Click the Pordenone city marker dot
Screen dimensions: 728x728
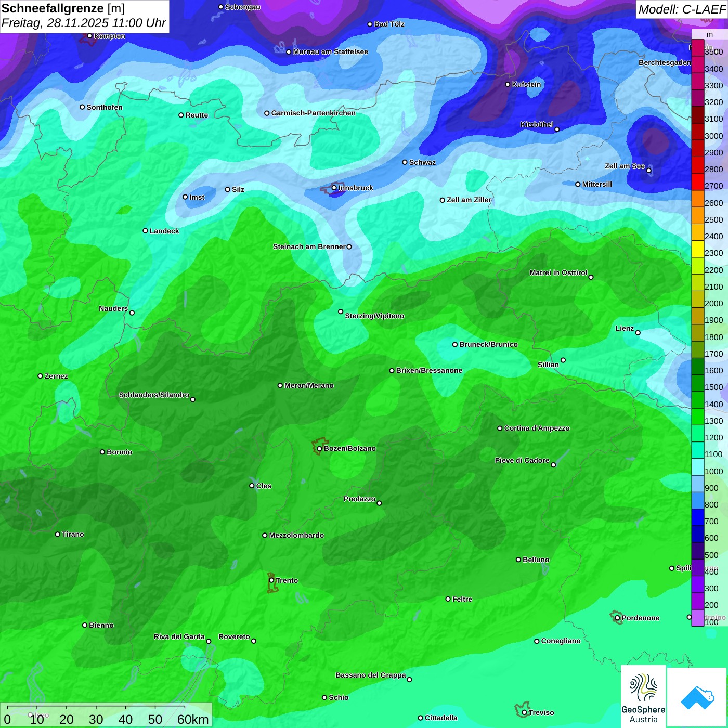pos(617,618)
